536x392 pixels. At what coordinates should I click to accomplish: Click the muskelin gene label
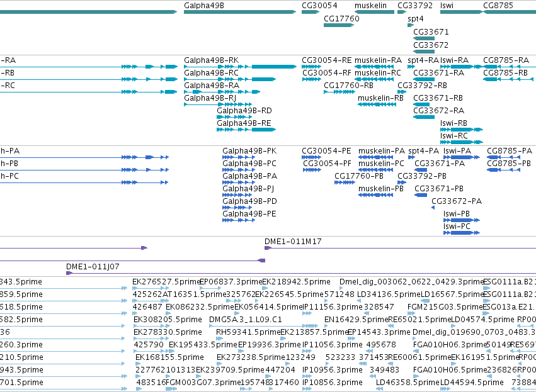coord(370,6)
